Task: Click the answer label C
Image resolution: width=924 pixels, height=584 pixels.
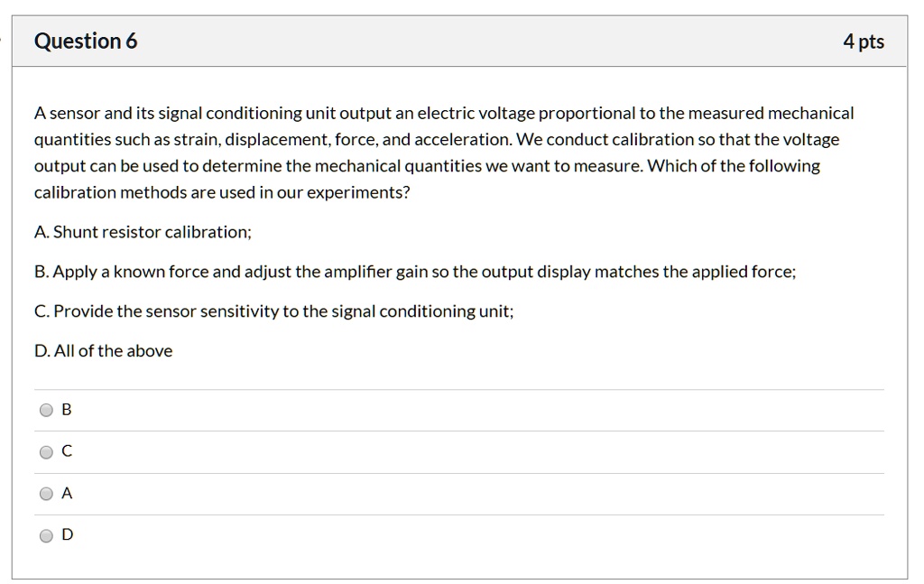Action: pos(66,450)
